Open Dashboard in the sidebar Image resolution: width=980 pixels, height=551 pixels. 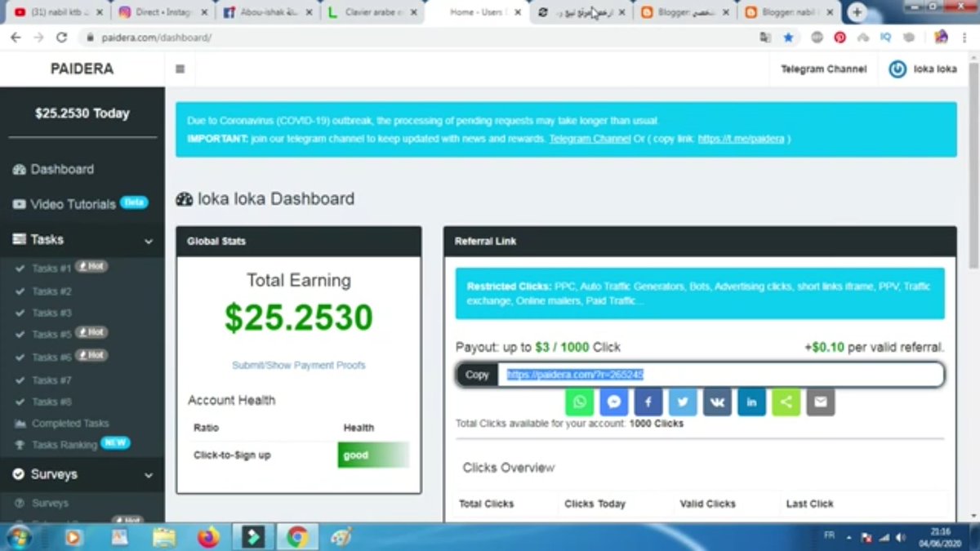54,169
